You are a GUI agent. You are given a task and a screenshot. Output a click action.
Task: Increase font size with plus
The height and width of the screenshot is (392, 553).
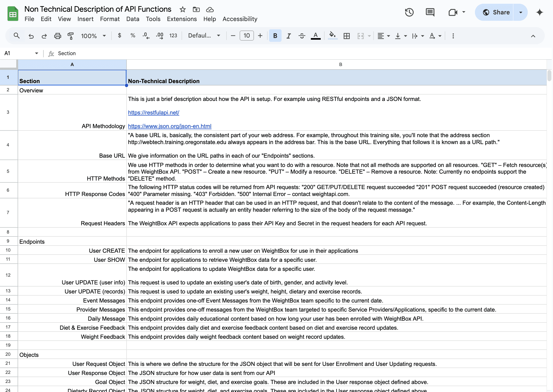click(260, 36)
